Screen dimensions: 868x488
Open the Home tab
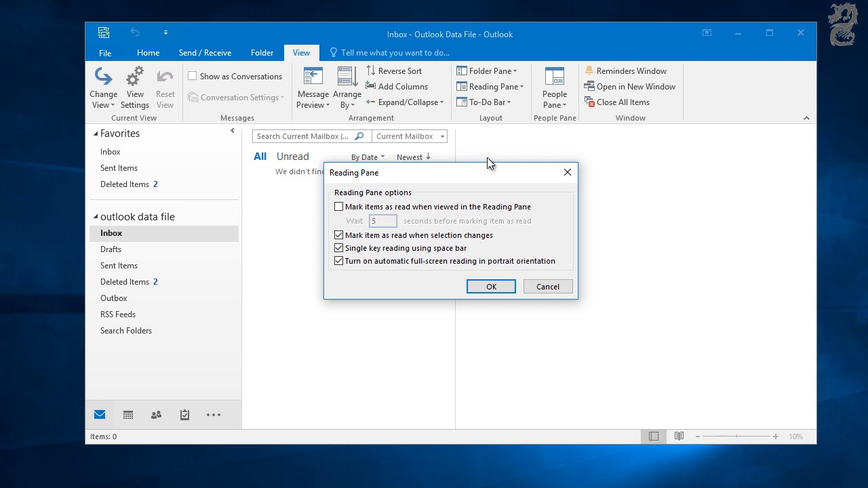click(x=148, y=53)
